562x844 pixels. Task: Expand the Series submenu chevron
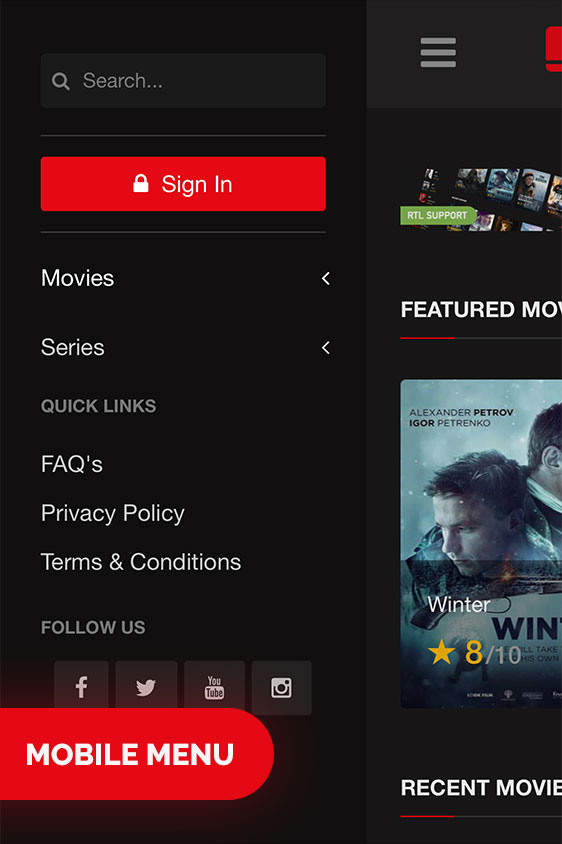click(x=325, y=348)
